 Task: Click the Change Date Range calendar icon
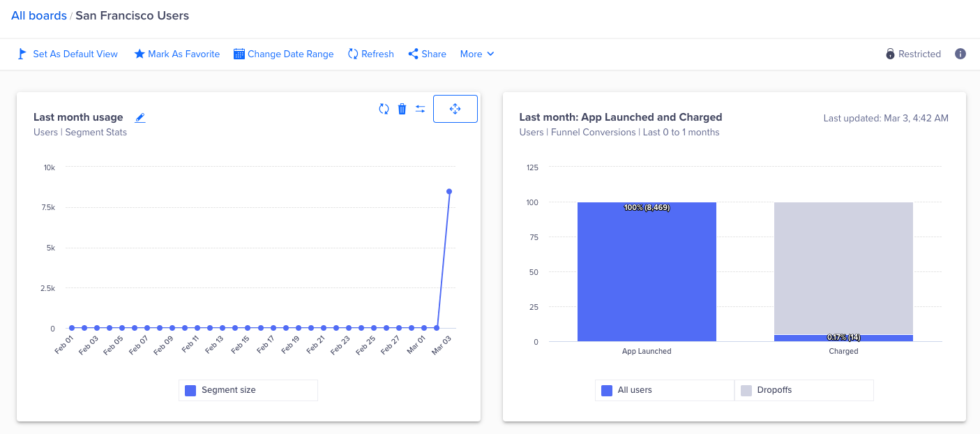coord(239,54)
